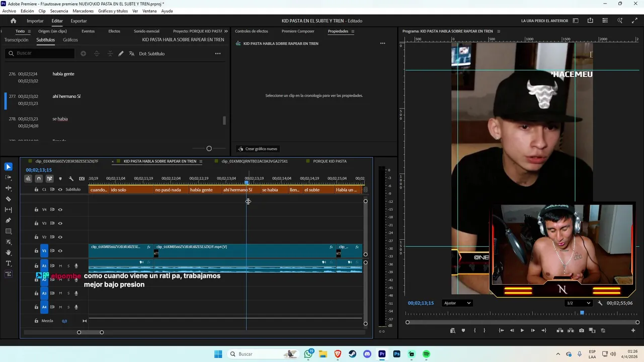Open the 1/2 playback resolution dropdown
This screenshot has height=362, width=644.
tap(578, 303)
